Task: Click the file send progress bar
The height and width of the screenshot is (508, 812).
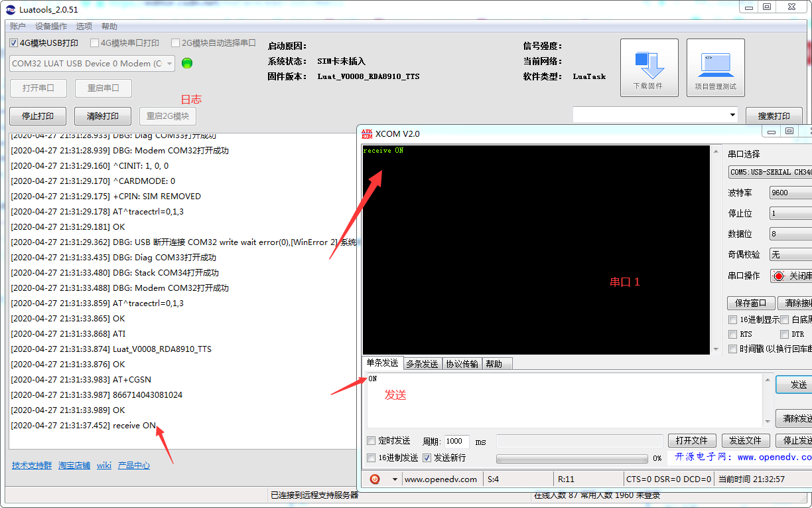Action: 572,458
